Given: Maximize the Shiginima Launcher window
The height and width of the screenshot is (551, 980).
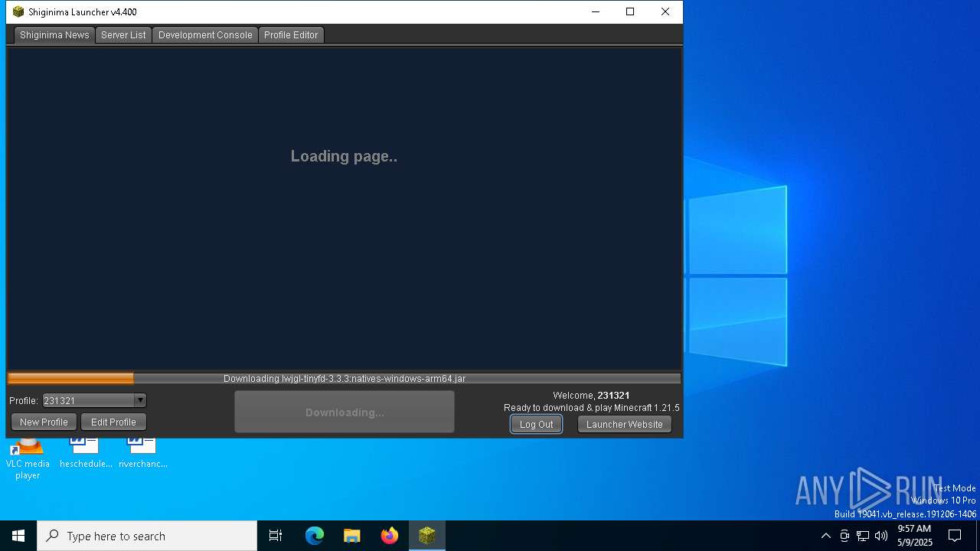Looking at the screenshot, I should [630, 11].
